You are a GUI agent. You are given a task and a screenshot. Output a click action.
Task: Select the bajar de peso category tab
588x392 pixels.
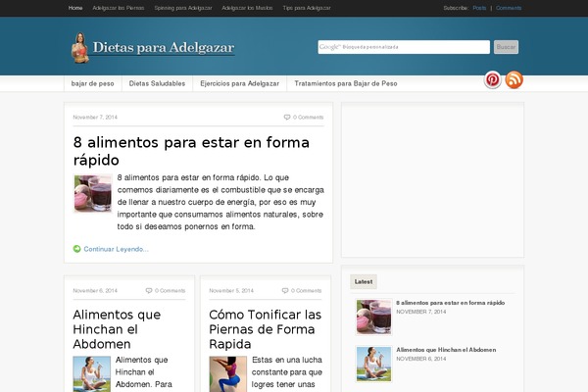(93, 83)
